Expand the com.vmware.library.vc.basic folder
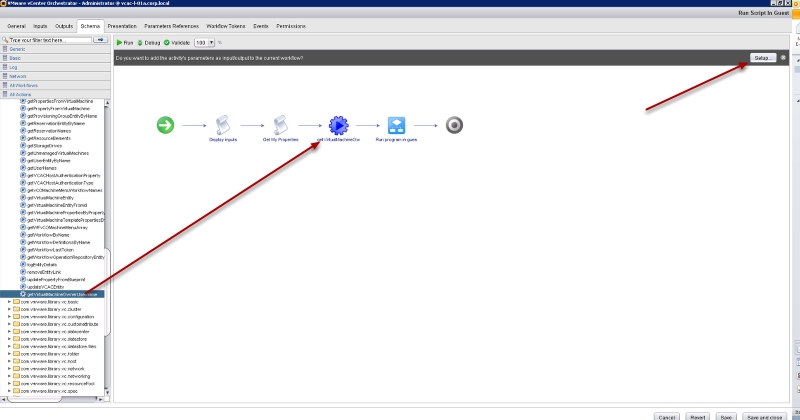This screenshot has width=800, height=420. pyautogui.click(x=10, y=301)
